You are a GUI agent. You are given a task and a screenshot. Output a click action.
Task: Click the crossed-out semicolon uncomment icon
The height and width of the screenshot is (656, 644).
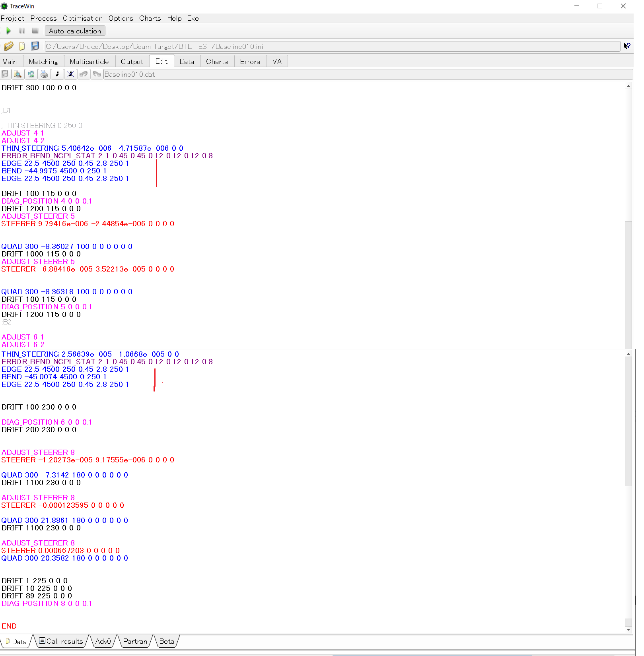pyautogui.click(x=70, y=74)
